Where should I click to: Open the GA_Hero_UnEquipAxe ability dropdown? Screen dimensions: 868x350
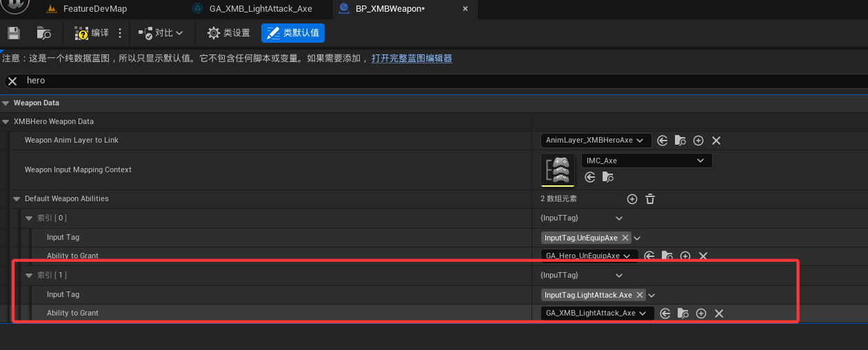tap(589, 256)
